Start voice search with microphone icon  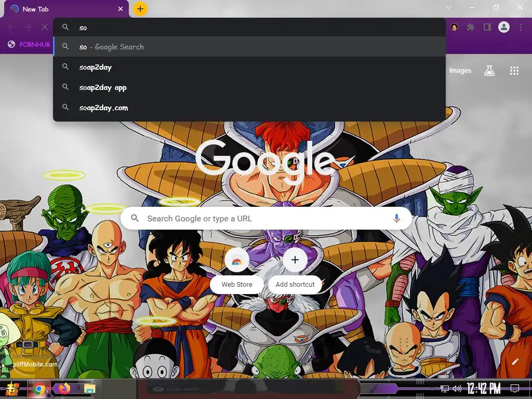coord(396,219)
